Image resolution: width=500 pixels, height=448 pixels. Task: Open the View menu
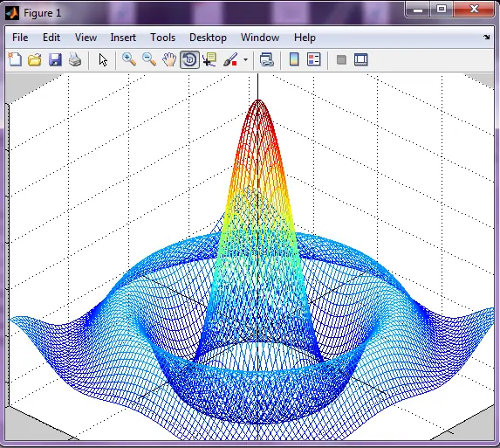pos(86,38)
